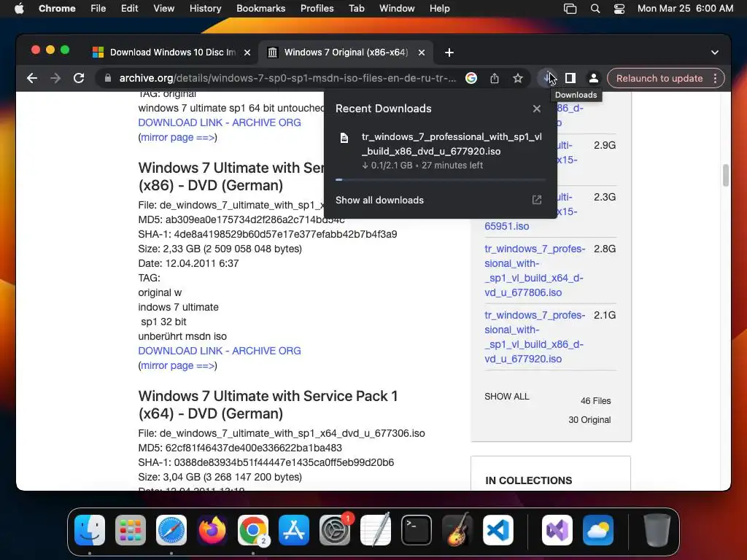Close the Recent Downloads popup

point(537,109)
